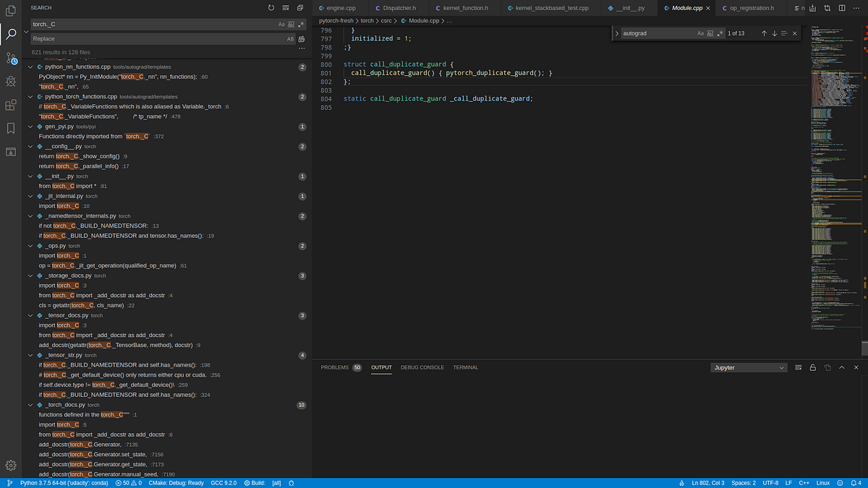
Task: Clear search results in Search panel
Action: (286, 7)
